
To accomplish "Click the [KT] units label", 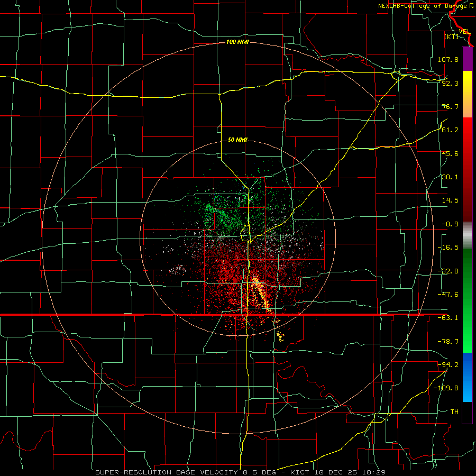I will pos(451,36).
